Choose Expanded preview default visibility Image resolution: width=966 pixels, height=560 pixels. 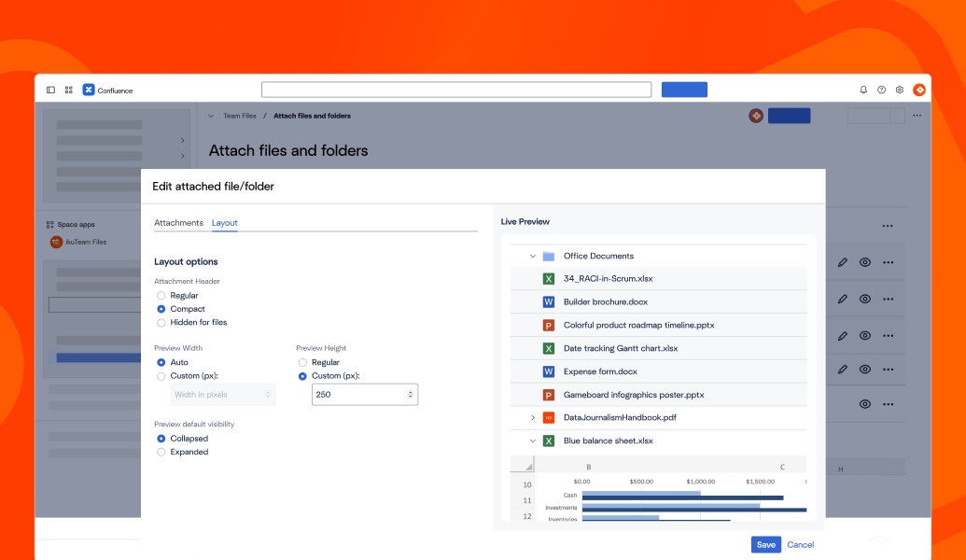click(x=161, y=452)
